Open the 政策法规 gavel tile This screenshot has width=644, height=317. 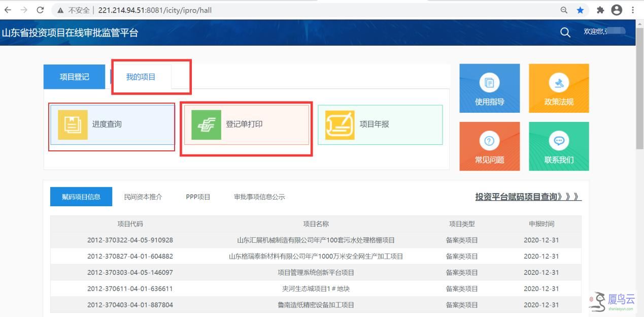pos(559,82)
